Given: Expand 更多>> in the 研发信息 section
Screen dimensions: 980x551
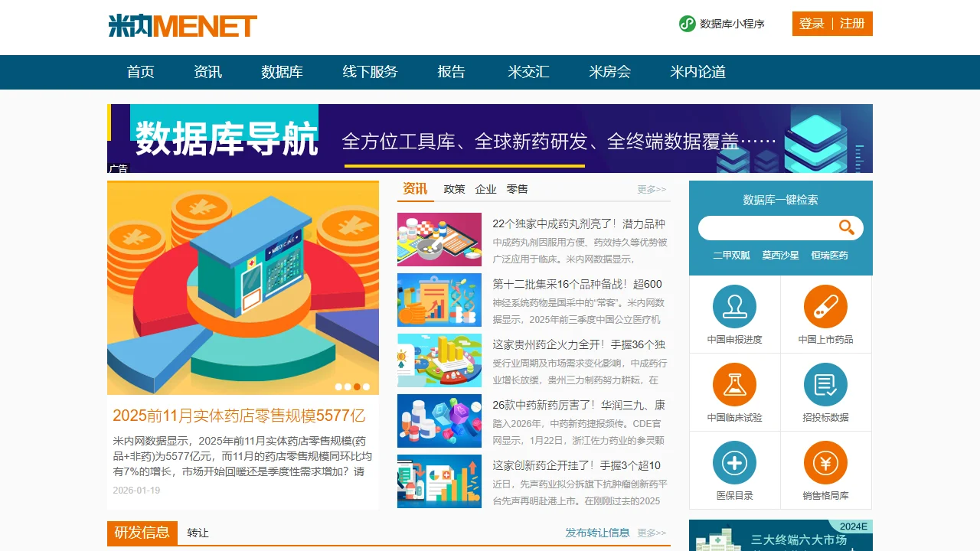Looking at the screenshot, I should 652,533.
